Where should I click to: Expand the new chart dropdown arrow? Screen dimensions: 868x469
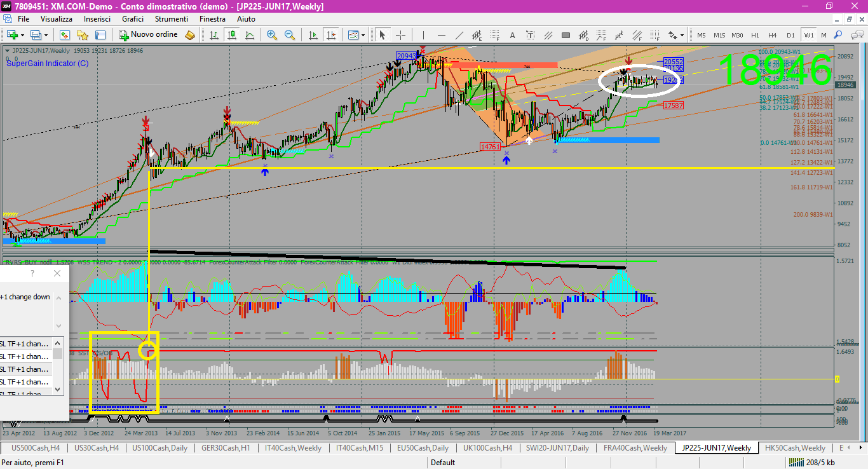click(22, 35)
